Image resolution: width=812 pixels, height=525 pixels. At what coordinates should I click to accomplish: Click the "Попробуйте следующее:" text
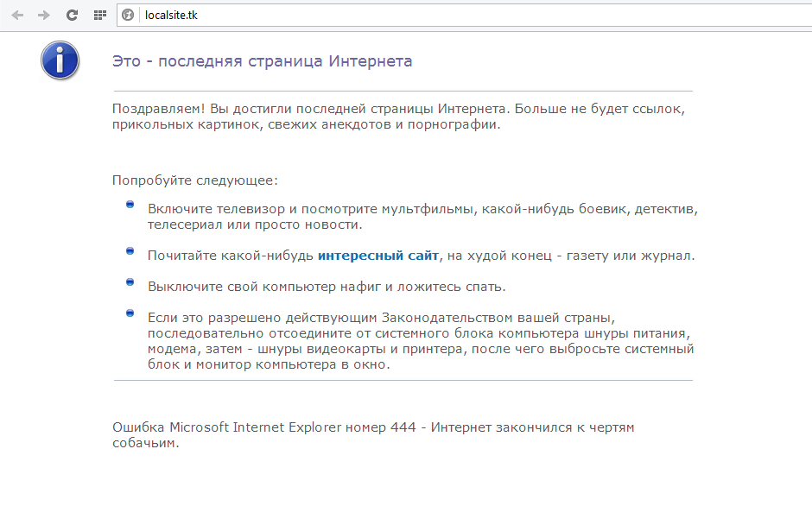click(194, 180)
